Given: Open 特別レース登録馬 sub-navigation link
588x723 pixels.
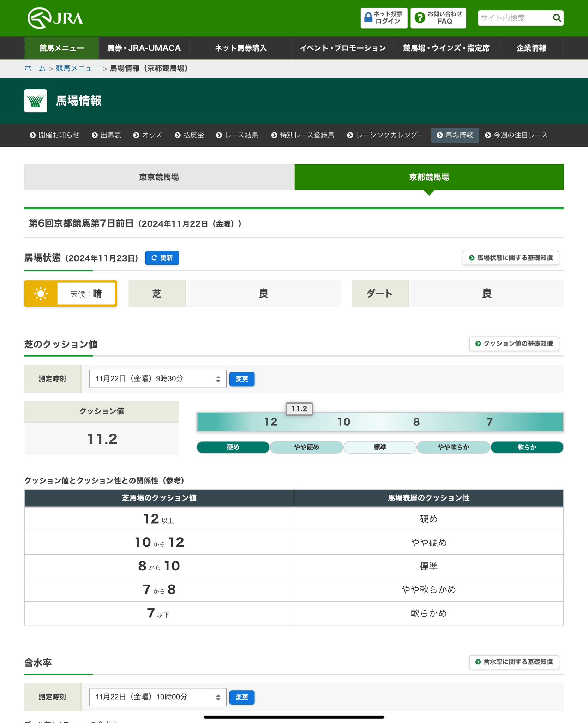Looking at the screenshot, I should click(302, 135).
